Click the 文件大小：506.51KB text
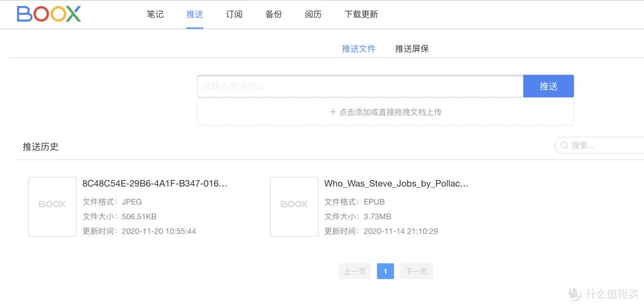Screen dimensions: 644x307 [119, 217]
